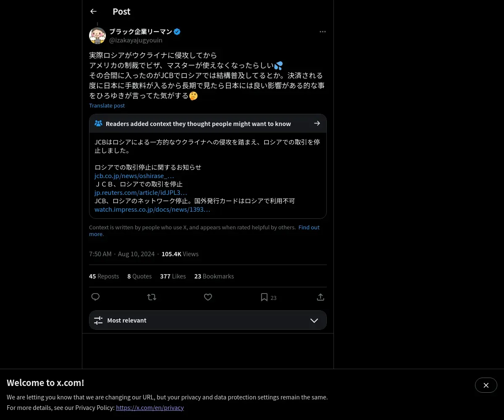504x420 pixels.
Task: Repost using the retweet arrows icon
Action: (152, 297)
